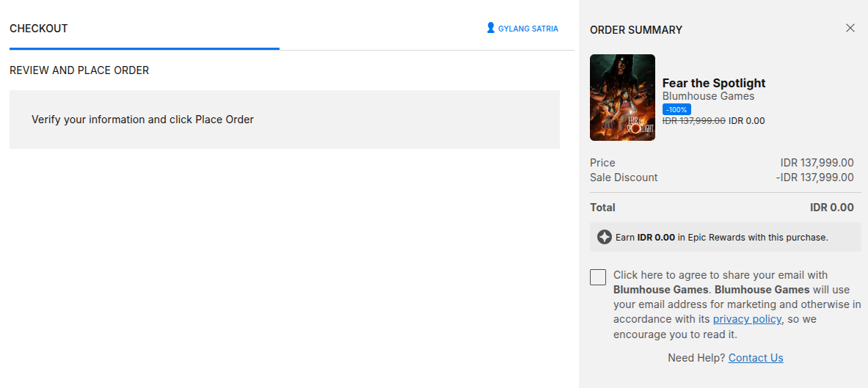This screenshot has width=868, height=388.
Task: Click the strikethrough IDR 137,999.00 original price
Action: [x=693, y=121]
